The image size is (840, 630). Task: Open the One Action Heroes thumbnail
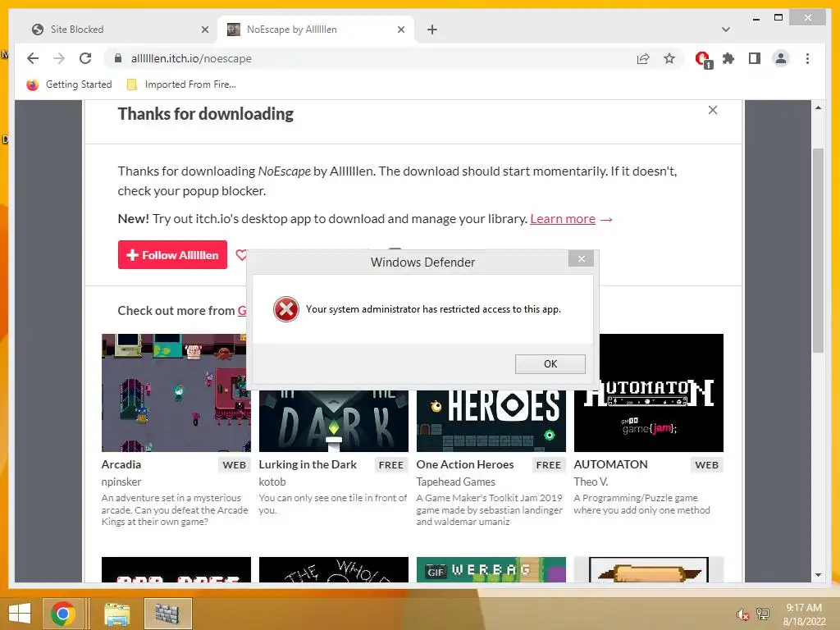(491, 421)
